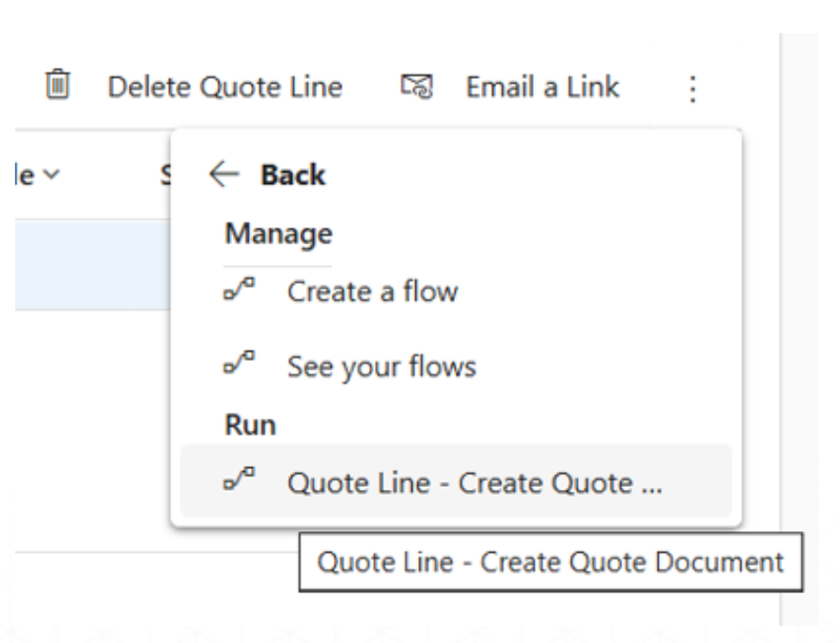
Task: Click the Run section heading
Action: (x=250, y=425)
